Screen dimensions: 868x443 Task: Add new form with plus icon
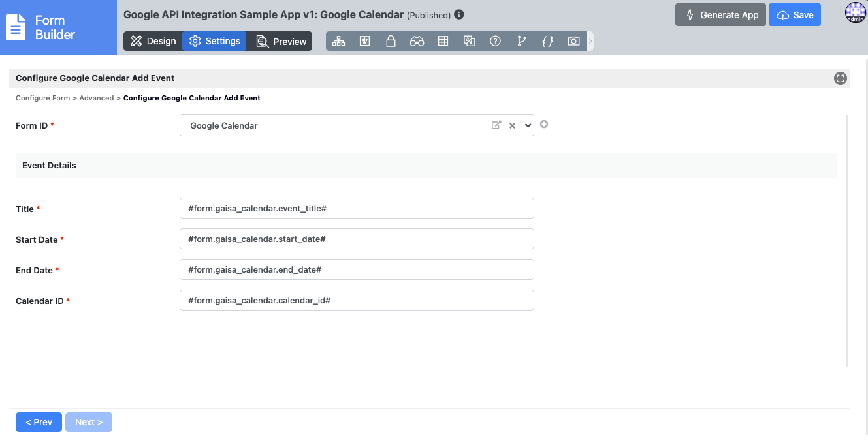click(x=544, y=125)
